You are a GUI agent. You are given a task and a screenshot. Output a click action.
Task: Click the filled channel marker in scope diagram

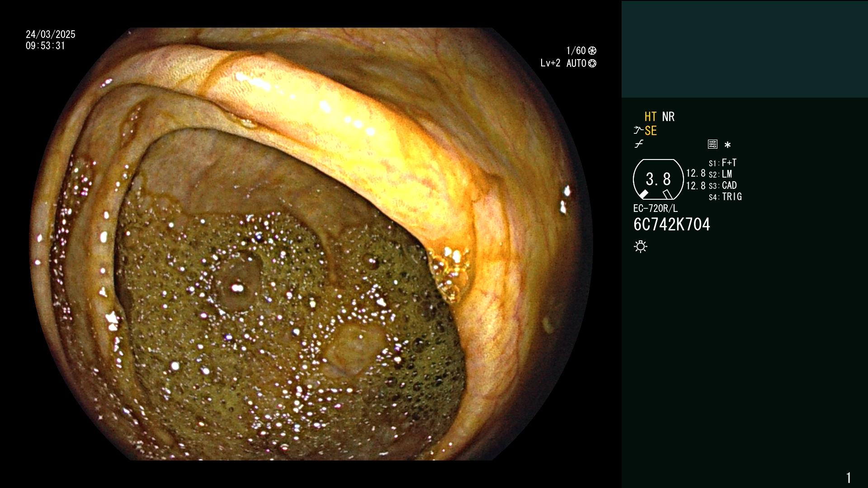(643, 194)
